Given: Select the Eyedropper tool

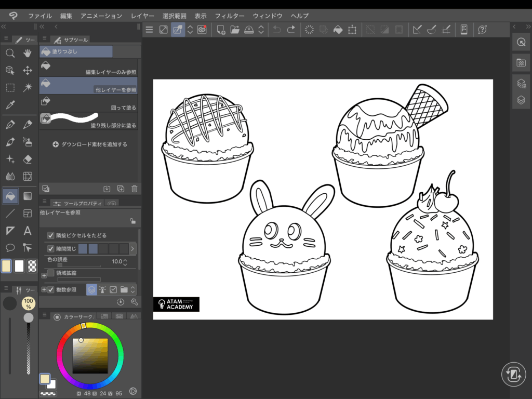Looking at the screenshot, I should pos(10,105).
